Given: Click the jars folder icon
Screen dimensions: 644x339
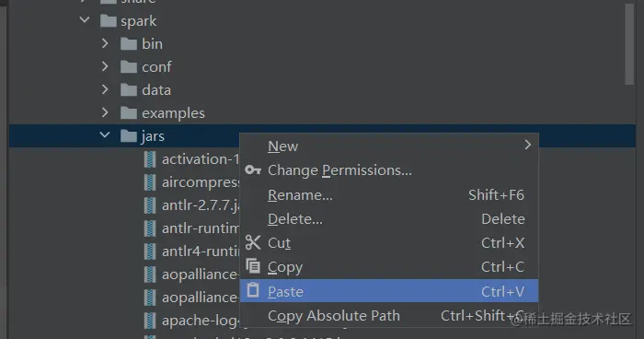Looking at the screenshot, I should (x=129, y=135).
